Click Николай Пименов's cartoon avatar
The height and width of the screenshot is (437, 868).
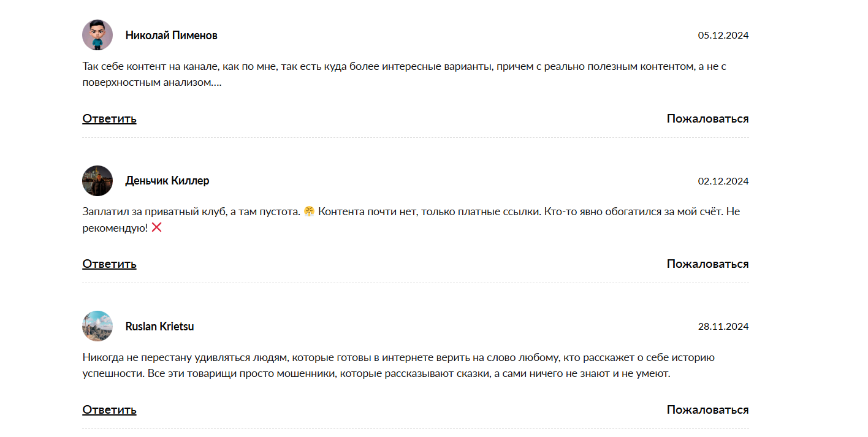pyautogui.click(x=97, y=35)
